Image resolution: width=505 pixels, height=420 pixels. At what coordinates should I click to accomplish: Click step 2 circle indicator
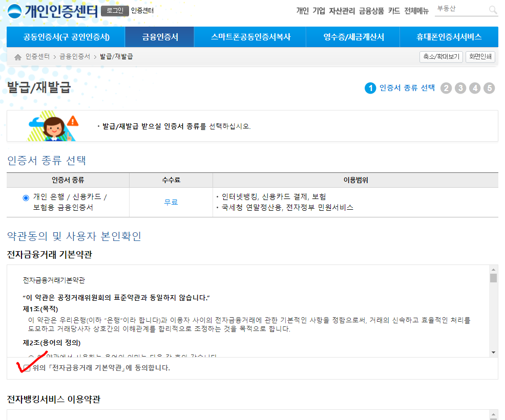(x=446, y=88)
